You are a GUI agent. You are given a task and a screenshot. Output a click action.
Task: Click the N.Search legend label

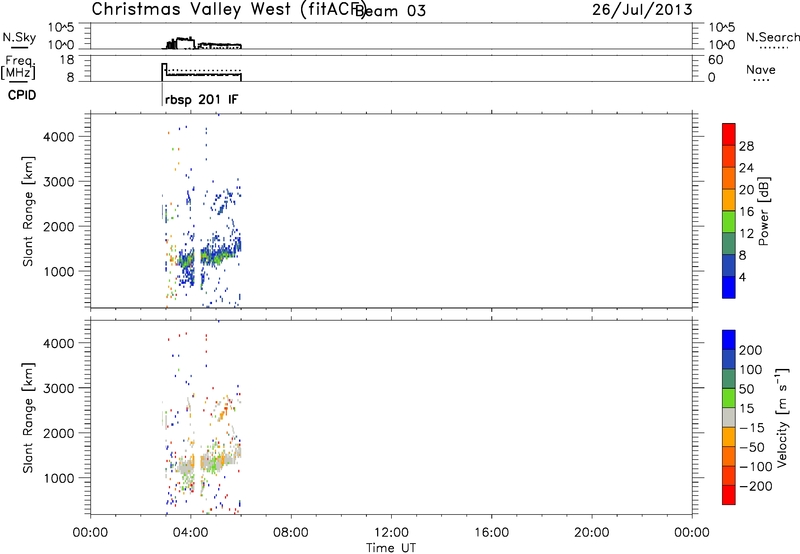[x=772, y=37]
